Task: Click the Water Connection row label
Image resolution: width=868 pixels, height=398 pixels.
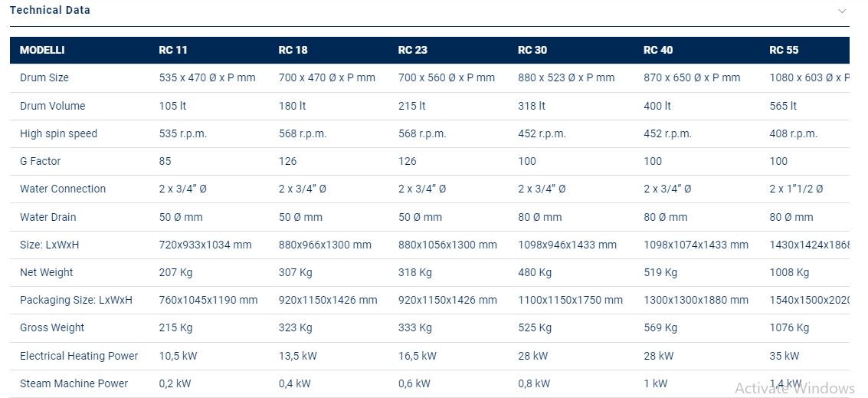Action: click(x=63, y=189)
